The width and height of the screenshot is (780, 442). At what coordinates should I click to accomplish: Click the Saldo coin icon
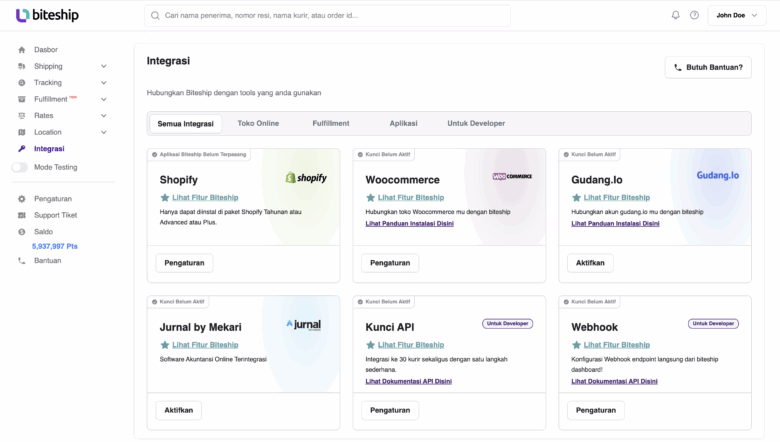pyautogui.click(x=22, y=231)
